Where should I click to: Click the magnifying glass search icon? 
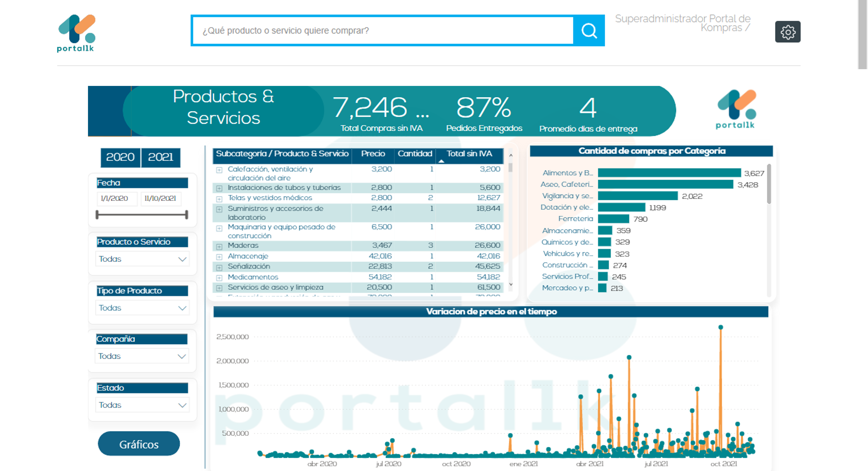(589, 31)
